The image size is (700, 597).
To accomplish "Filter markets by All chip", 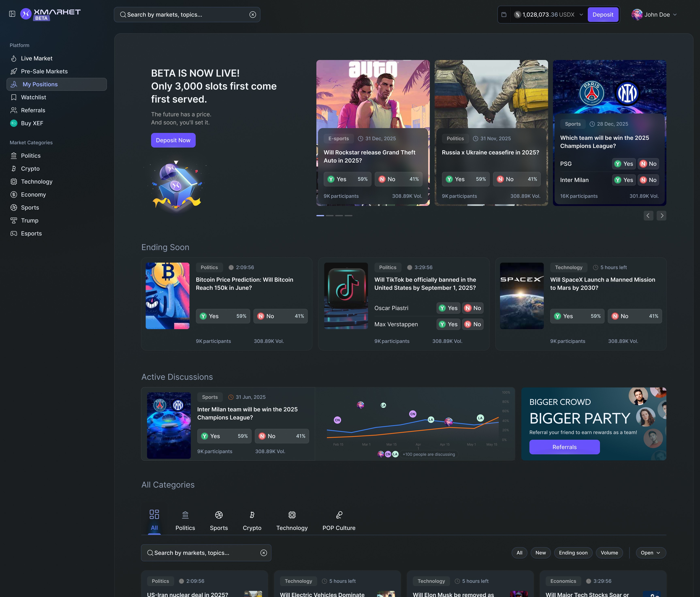I will click(x=519, y=553).
